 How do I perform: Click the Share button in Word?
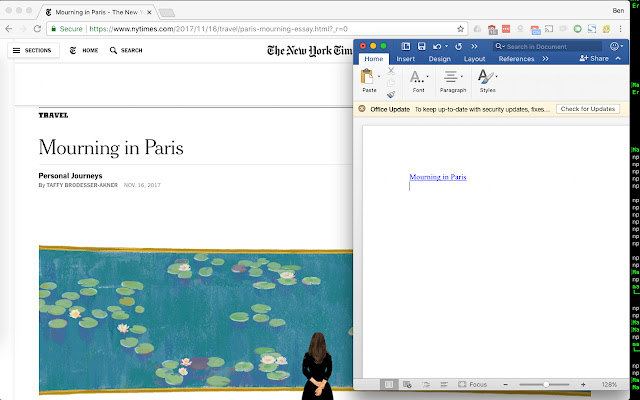tap(594, 58)
